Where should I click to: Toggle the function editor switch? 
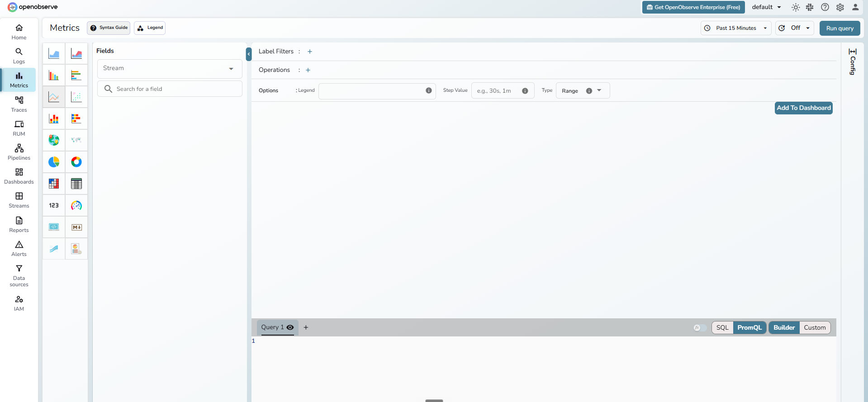pos(700,328)
